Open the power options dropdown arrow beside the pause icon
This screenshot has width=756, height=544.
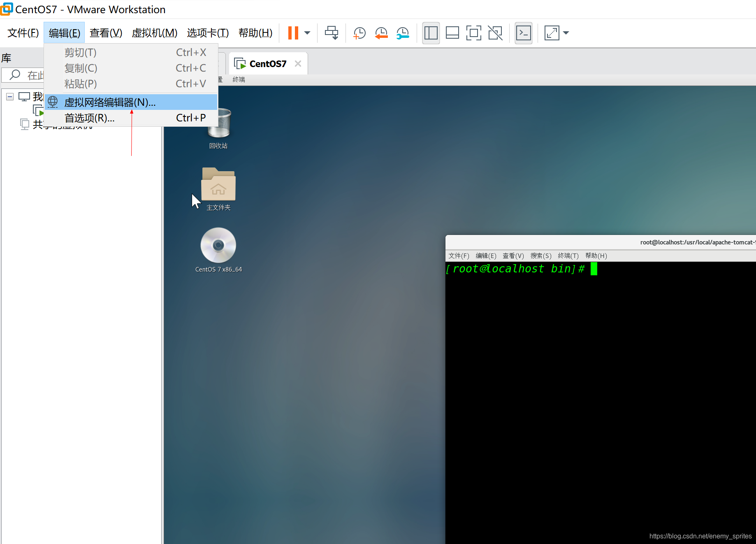(307, 33)
